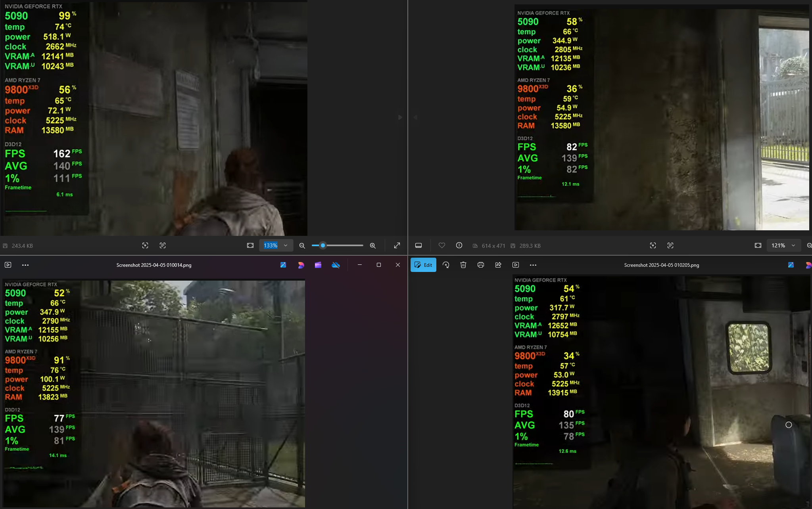Expand the 121% zoom dropdown

point(793,245)
